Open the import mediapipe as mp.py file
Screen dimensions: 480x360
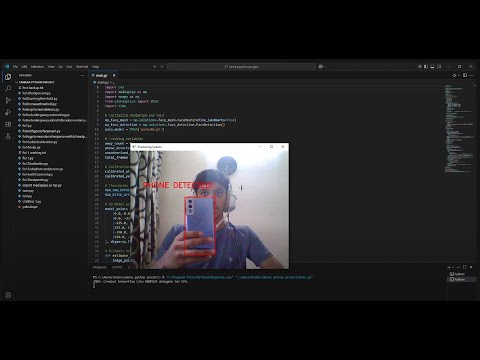point(42,185)
